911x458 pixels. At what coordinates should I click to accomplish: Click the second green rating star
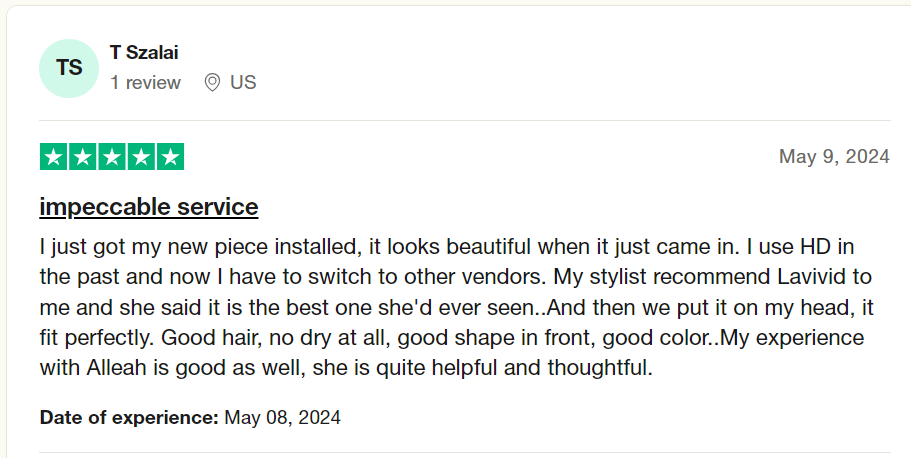pos(83,157)
